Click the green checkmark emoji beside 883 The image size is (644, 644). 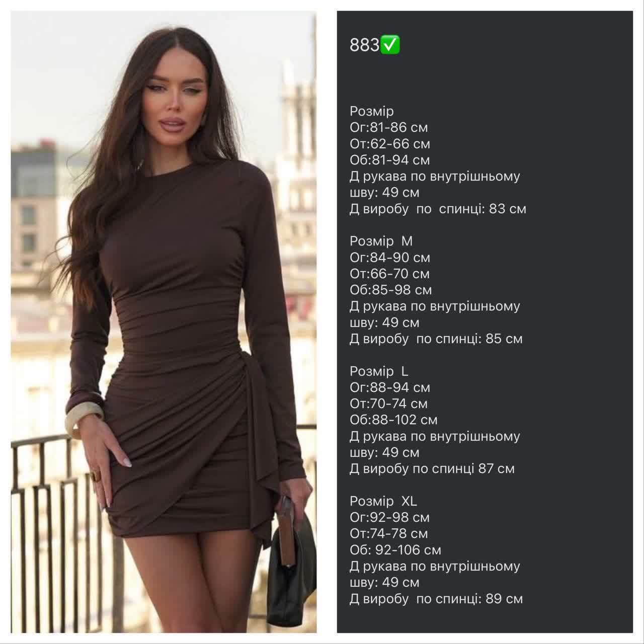tap(390, 45)
